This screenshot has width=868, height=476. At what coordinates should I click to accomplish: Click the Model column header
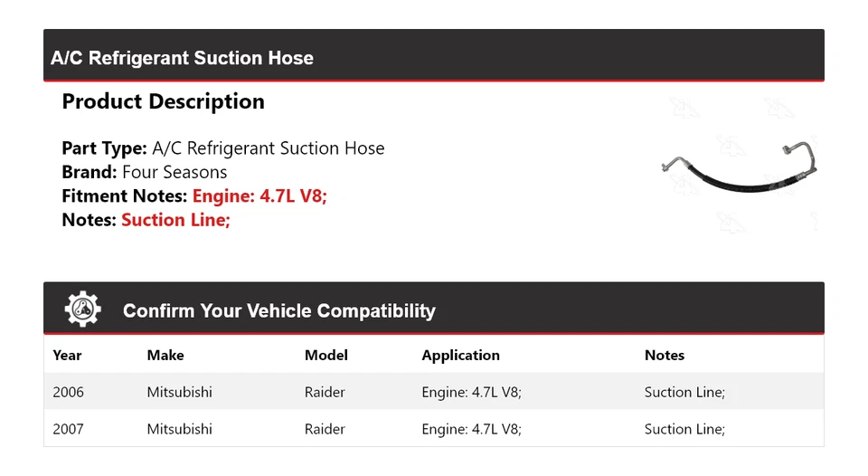(x=325, y=356)
